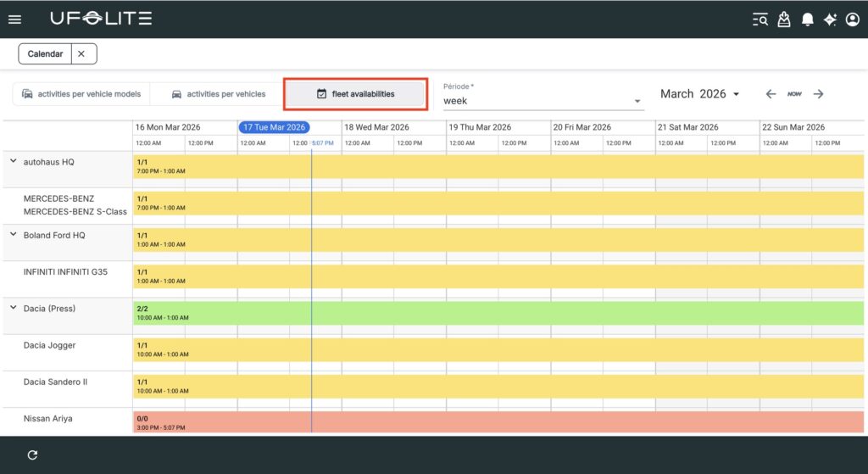Collapse the Dacia (Press) group

point(14,309)
